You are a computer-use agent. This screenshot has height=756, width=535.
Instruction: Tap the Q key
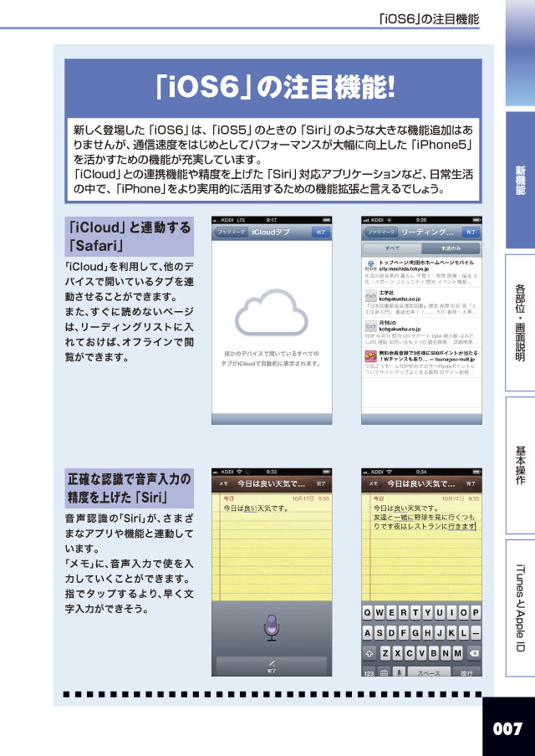[x=368, y=613]
